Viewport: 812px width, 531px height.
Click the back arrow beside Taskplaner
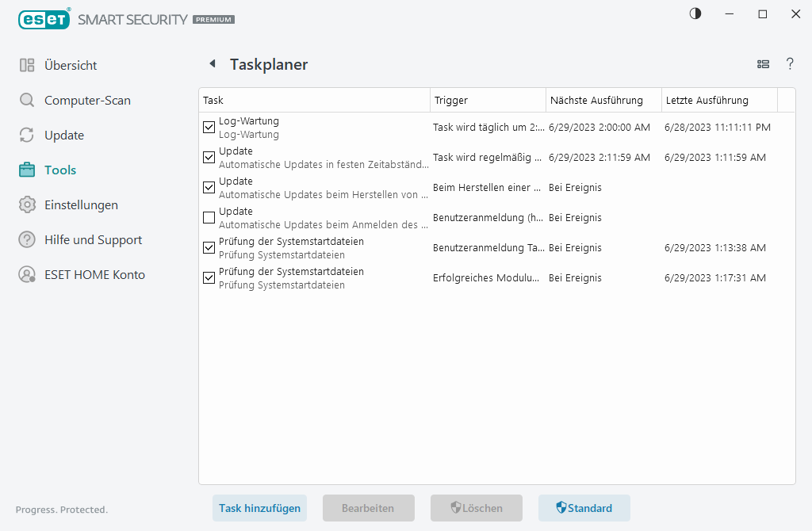[x=213, y=63]
